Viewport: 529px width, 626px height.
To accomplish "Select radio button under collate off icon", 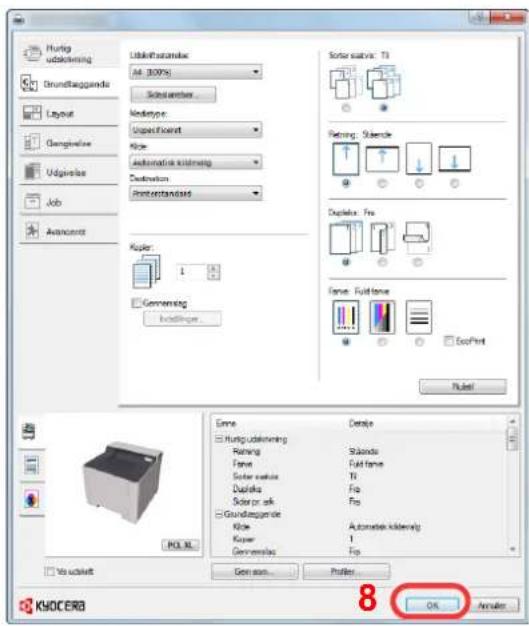I will pyautogui.click(x=346, y=108).
